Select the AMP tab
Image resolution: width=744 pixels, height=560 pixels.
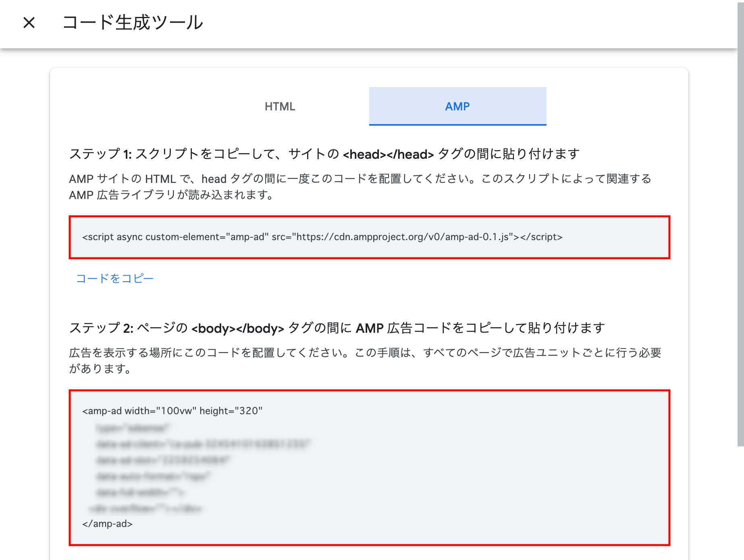click(457, 106)
